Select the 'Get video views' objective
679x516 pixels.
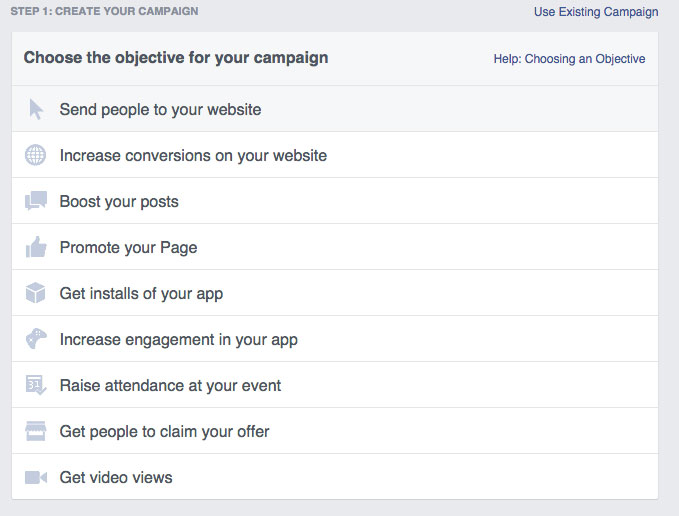[x=335, y=477]
